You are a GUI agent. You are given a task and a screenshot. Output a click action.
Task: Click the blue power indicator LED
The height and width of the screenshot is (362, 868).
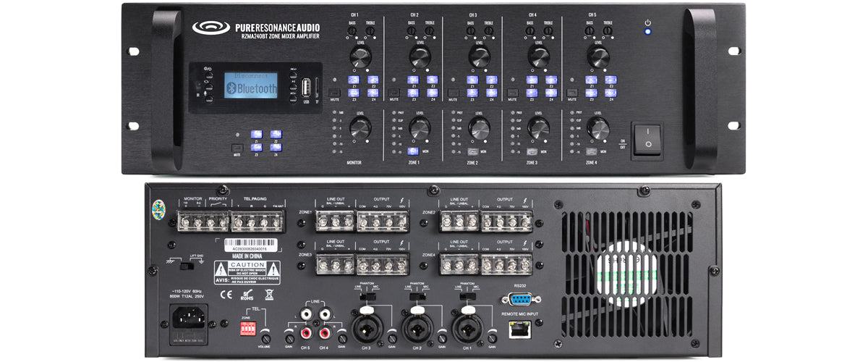click(x=647, y=32)
